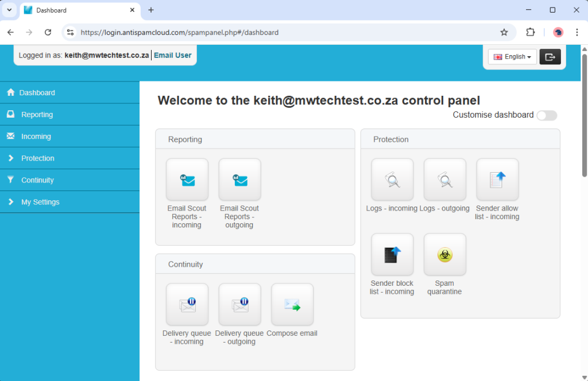This screenshot has width=588, height=381.
Task: Click the Compose email icon
Action: [x=292, y=304]
